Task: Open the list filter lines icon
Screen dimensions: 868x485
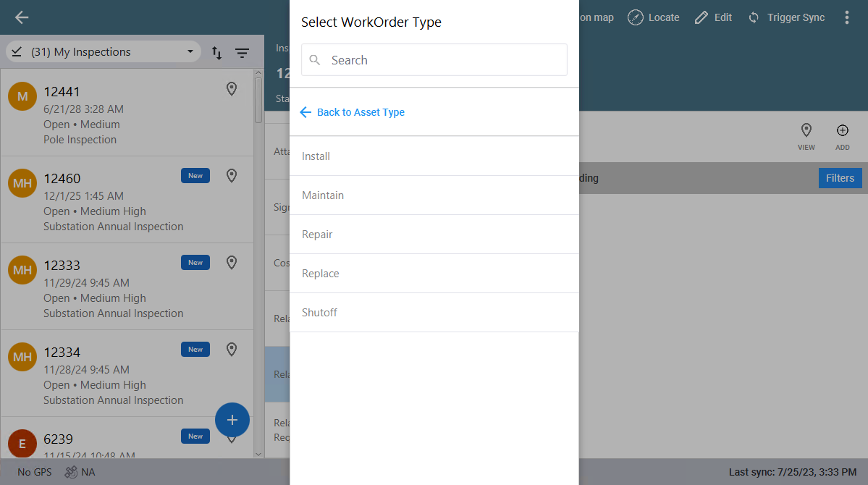Action: 242,53
